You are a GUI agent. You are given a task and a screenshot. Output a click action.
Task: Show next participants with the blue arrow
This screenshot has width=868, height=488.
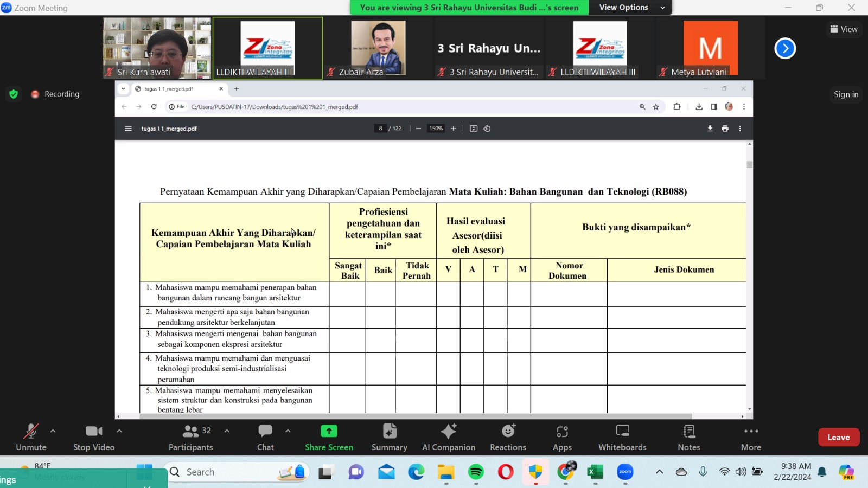click(x=785, y=48)
